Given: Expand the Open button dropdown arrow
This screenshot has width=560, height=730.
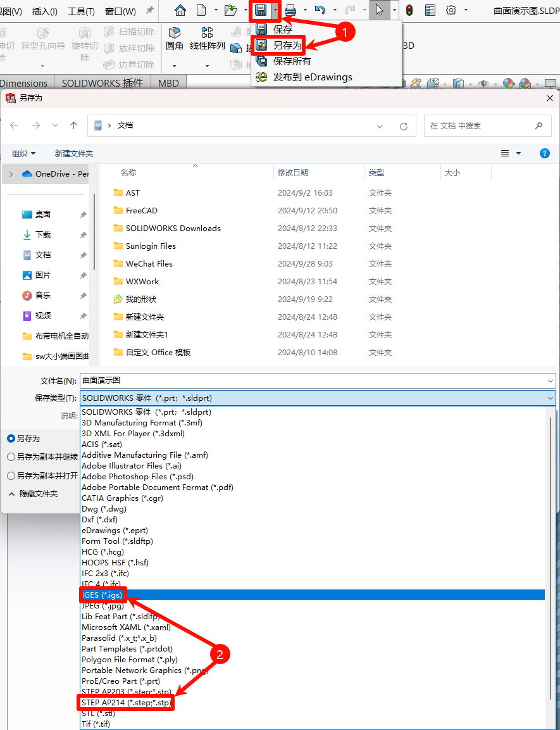Looking at the screenshot, I should 246,10.
